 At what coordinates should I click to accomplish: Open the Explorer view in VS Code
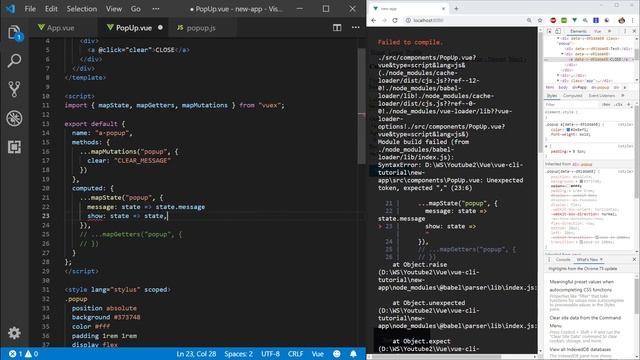[14, 33]
